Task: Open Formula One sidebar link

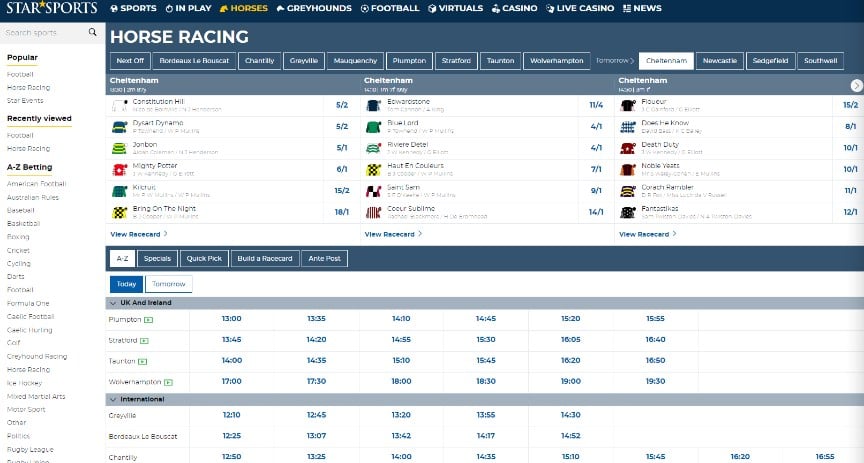Action: (x=28, y=303)
